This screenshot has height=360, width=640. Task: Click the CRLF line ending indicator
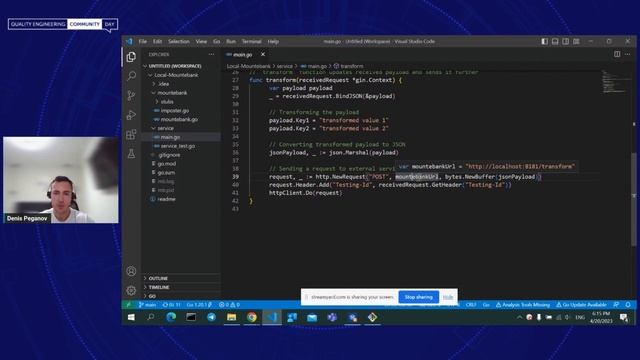pyautogui.click(x=471, y=305)
